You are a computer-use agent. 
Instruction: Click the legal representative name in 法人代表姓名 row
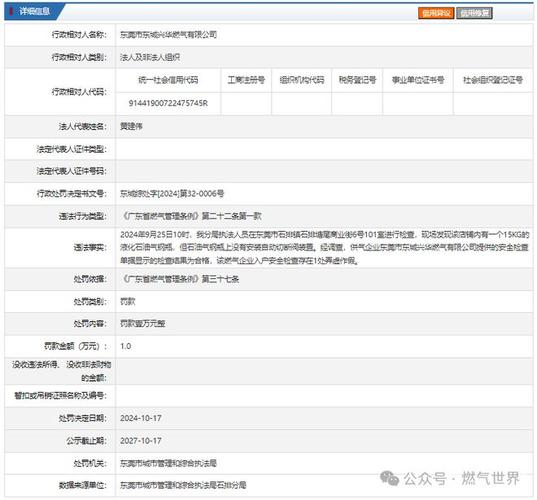click(x=131, y=126)
